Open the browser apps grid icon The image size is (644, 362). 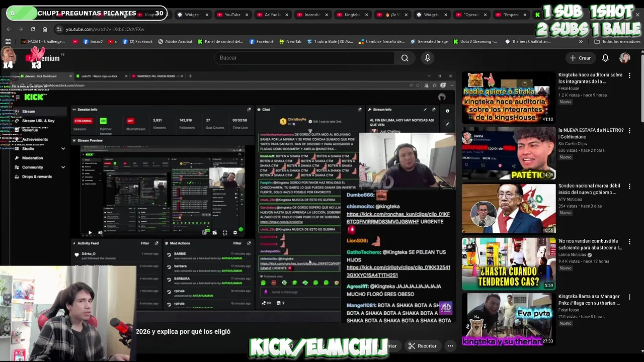coord(8,42)
